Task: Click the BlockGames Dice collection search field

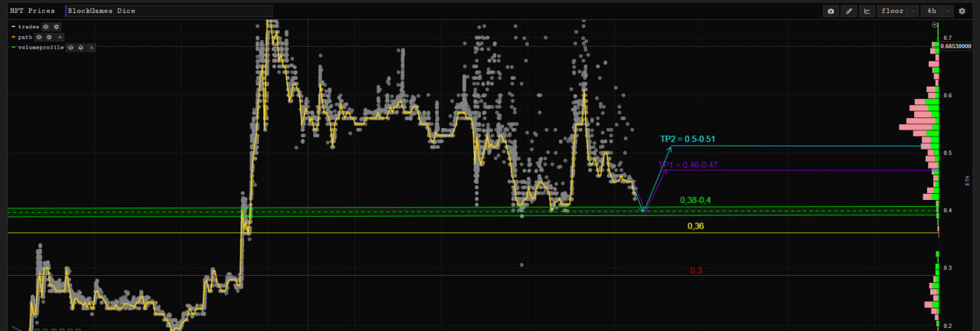Action: (169, 11)
